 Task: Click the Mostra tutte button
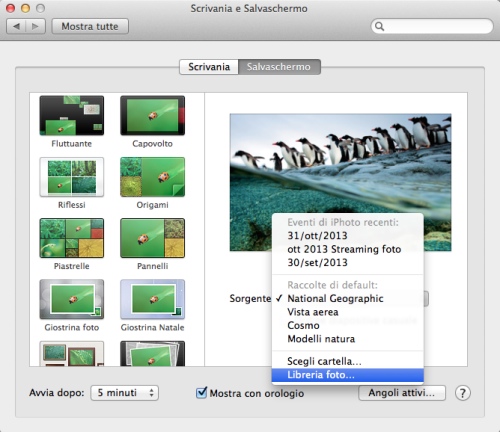click(90, 26)
